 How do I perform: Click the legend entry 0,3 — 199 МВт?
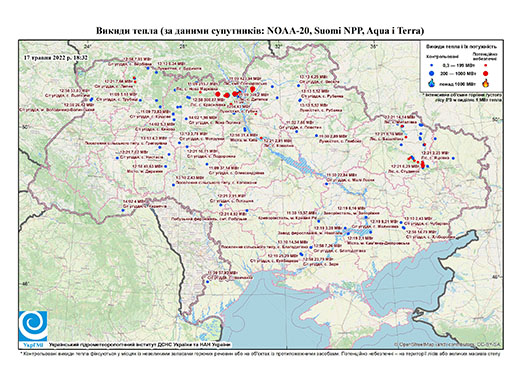(x=459, y=66)
